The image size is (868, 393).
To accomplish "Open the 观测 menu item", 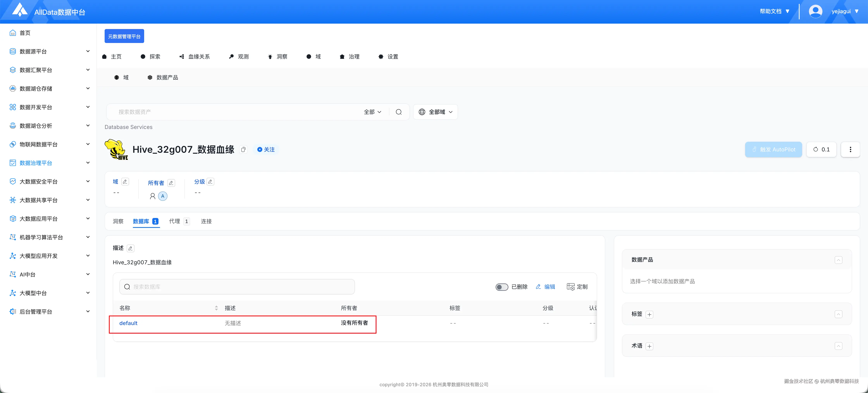I will click(x=239, y=57).
